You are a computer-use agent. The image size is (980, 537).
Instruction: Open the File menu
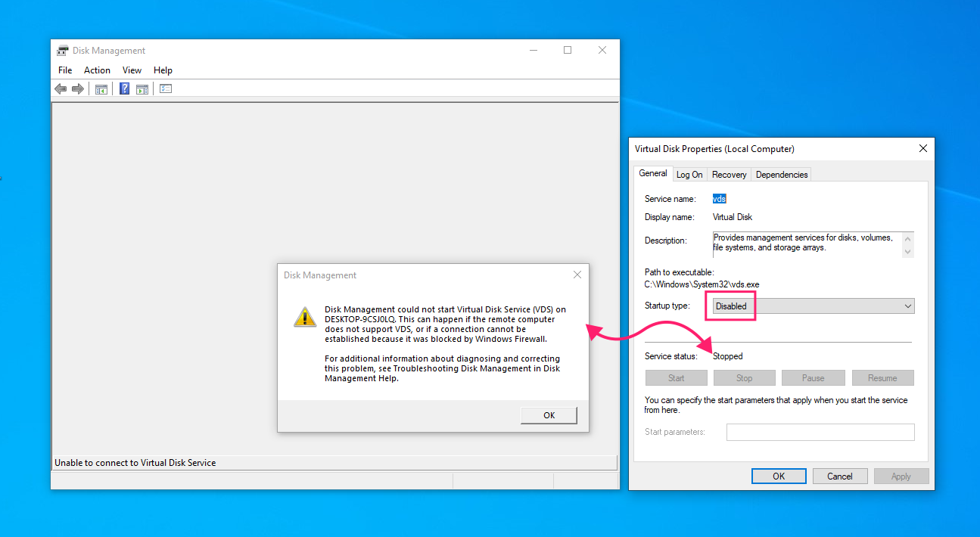click(65, 70)
